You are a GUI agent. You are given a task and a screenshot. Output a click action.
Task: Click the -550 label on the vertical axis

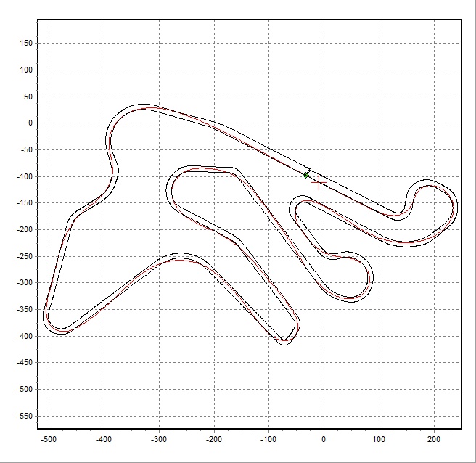click(24, 417)
